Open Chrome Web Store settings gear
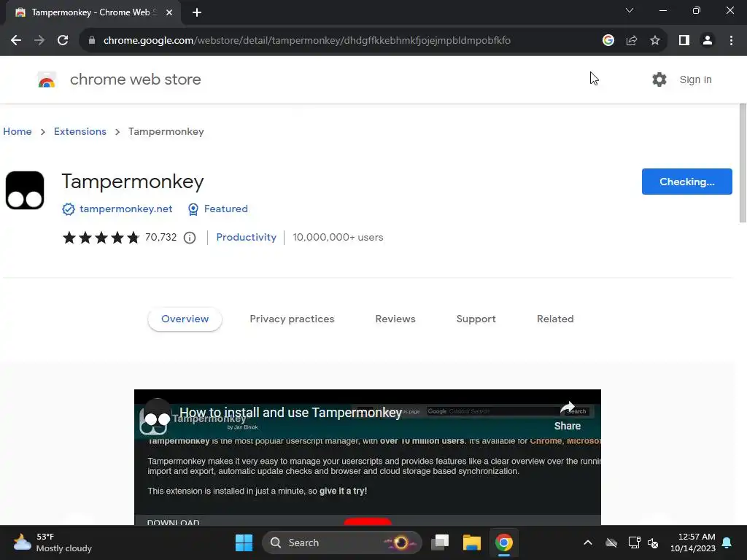The width and height of the screenshot is (747, 560). tap(659, 79)
